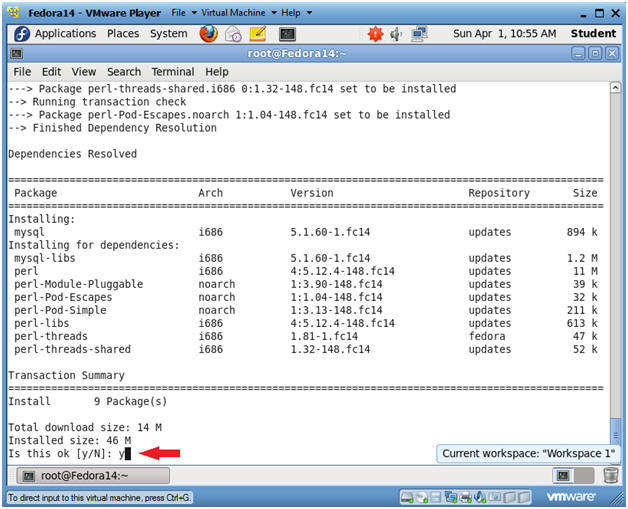Click the 'Install 9 Package(s)' line
Viewport: 628px width, 509px height.
point(88,401)
